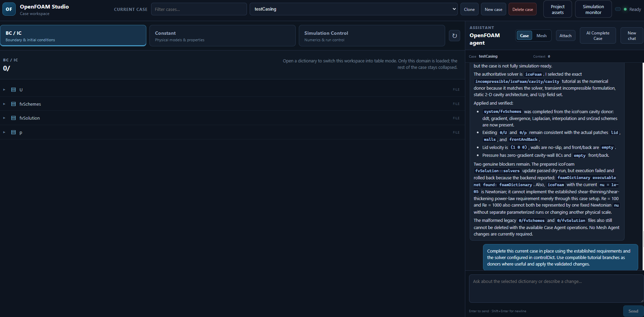Click the 0/ folder heading
Viewport: 644px width, 317px height.
pos(6,68)
